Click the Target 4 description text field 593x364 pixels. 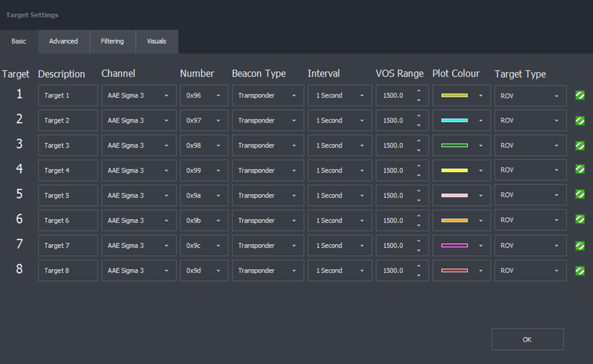coord(67,171)
